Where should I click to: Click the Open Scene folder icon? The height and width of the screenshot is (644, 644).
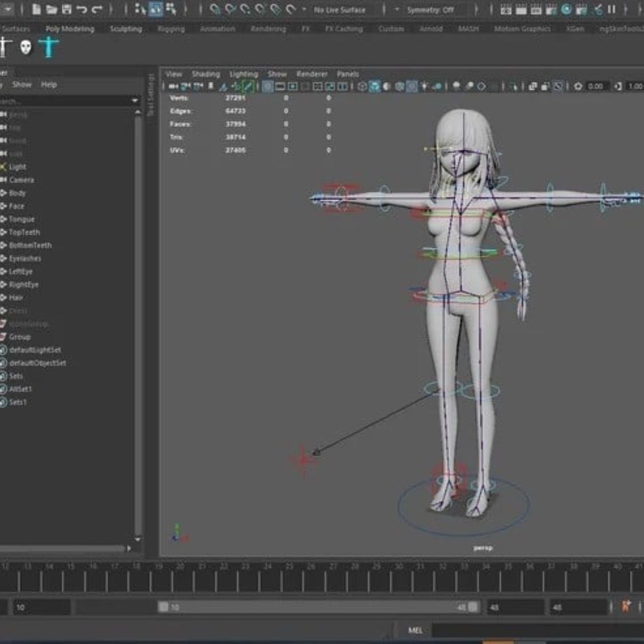click(52, 9)
